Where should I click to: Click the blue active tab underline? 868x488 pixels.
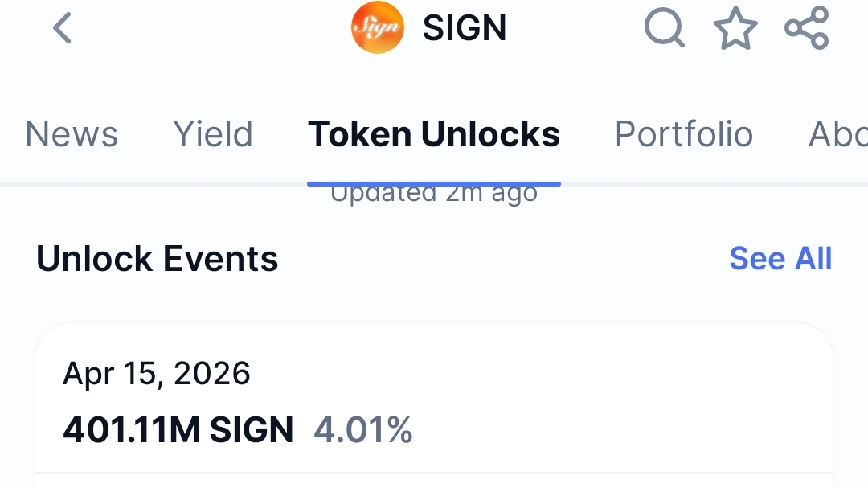click(434, 184)
